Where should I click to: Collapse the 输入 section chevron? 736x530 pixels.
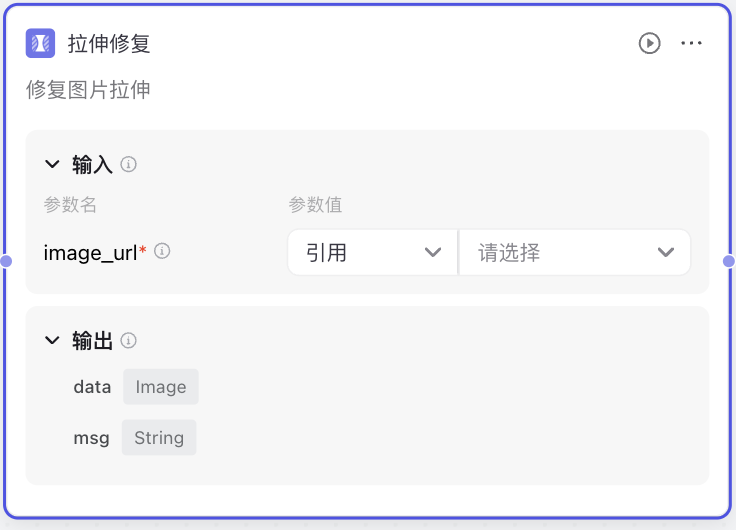[x=52, y=164]
